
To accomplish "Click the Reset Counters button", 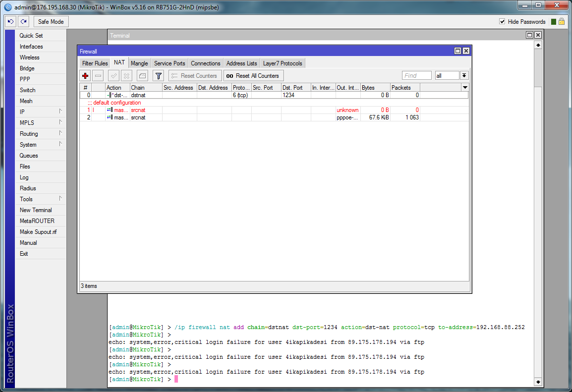I will pyautogui.click(x=195, y=76).
